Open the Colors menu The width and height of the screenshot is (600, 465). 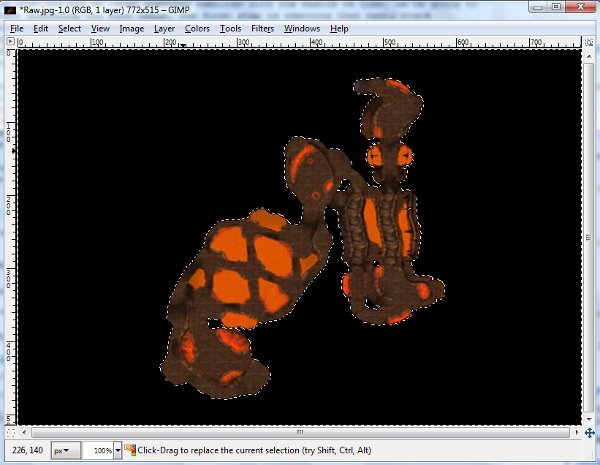pyautogui.click(x=197, y=29)
